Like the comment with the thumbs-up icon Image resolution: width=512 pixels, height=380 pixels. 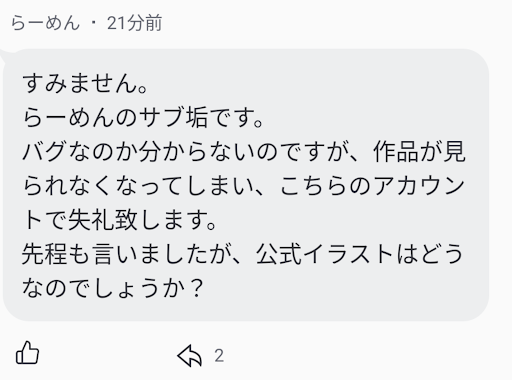27,353
